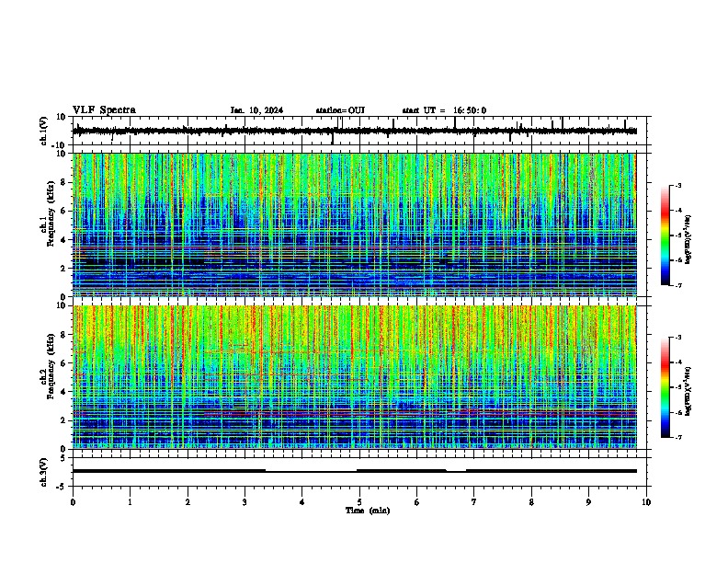Click time-axis tick label "8"
This screenshot has width=728, height=563.
[531, 502]
